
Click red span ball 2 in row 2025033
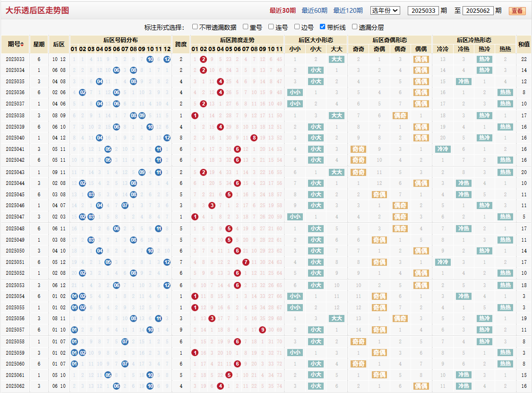point(203,59)
